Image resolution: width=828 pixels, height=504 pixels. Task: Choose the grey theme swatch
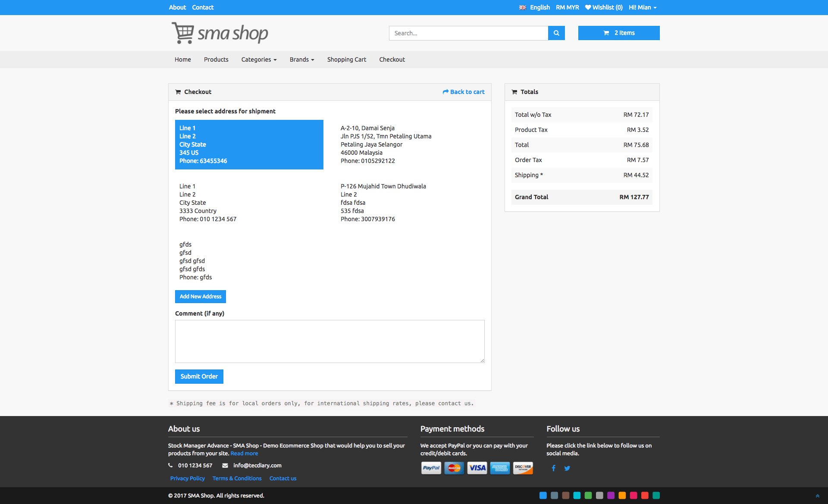(x=599, y=496)
